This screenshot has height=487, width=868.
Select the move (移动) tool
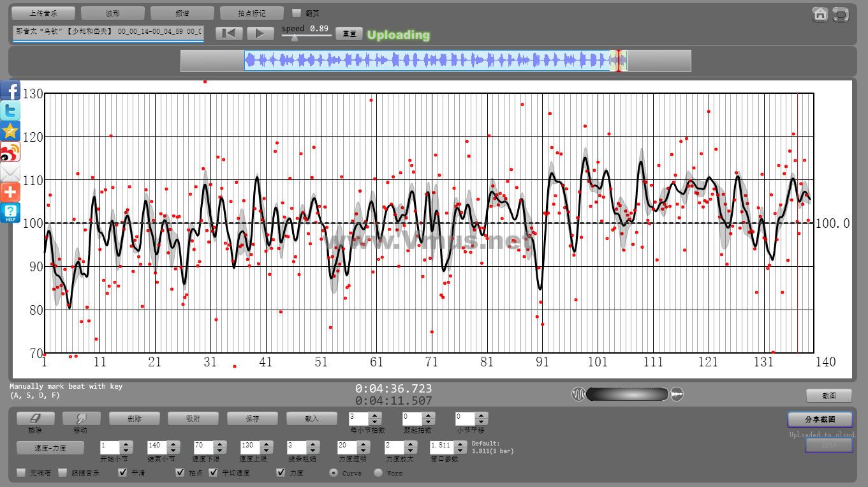(81, 419)
